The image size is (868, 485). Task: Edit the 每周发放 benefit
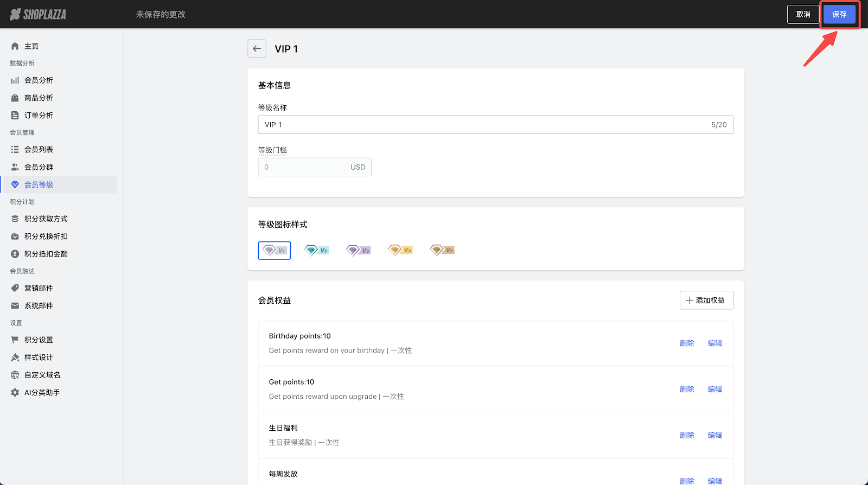pyautogui.click(x=715, y=481)
